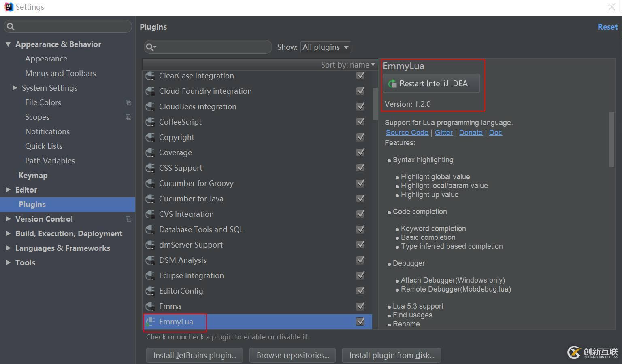The image size is (622, 364).
Task: Disable the CSS Support plugin checkbox
Action: [360, 168]
